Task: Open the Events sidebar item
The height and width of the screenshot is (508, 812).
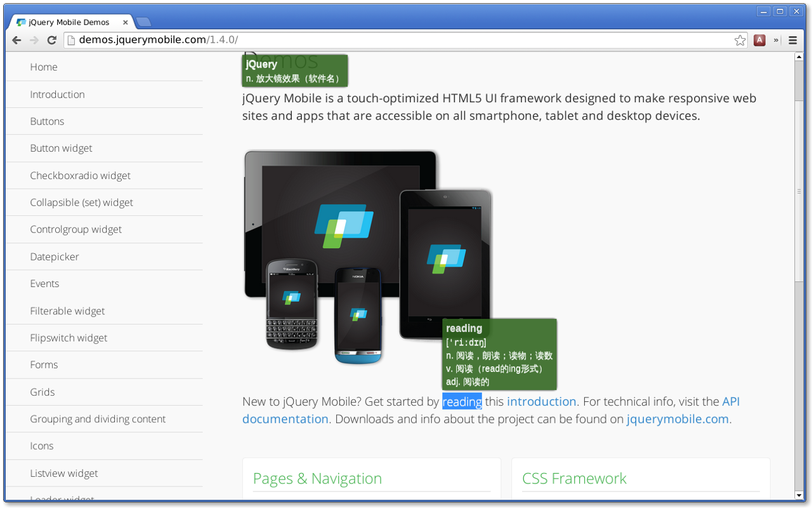Action: (104, 284)
